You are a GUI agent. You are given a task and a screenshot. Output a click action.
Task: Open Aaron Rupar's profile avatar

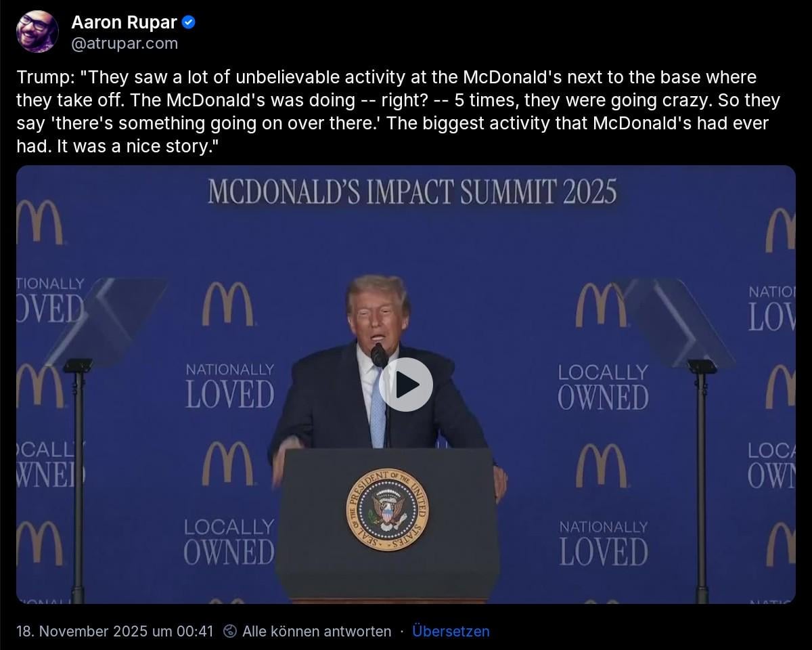point(37,32)
